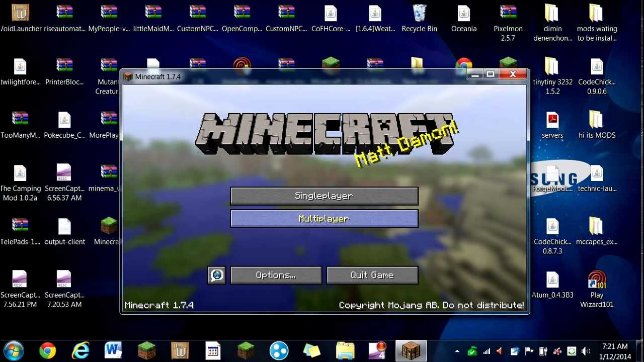Image resolution: width=644 pixels, height=362 pixels.
Task: Select the riseautomat... archive icon
Action: click(64, 19)
